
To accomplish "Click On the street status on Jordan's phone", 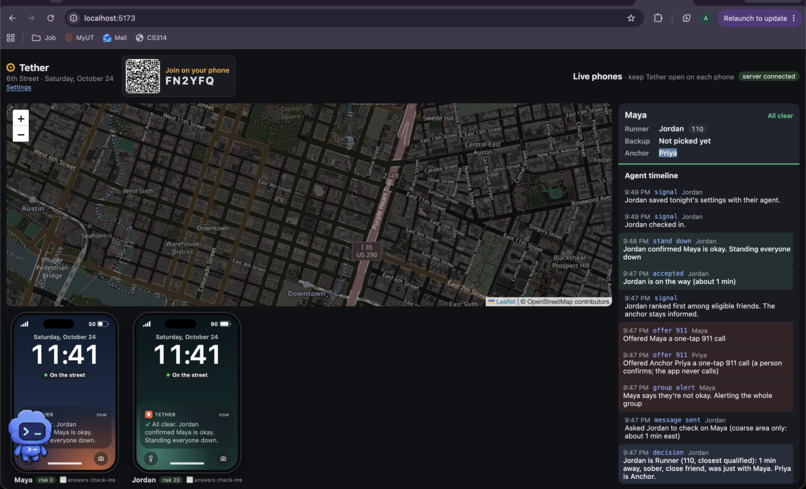I will (187, 375).
